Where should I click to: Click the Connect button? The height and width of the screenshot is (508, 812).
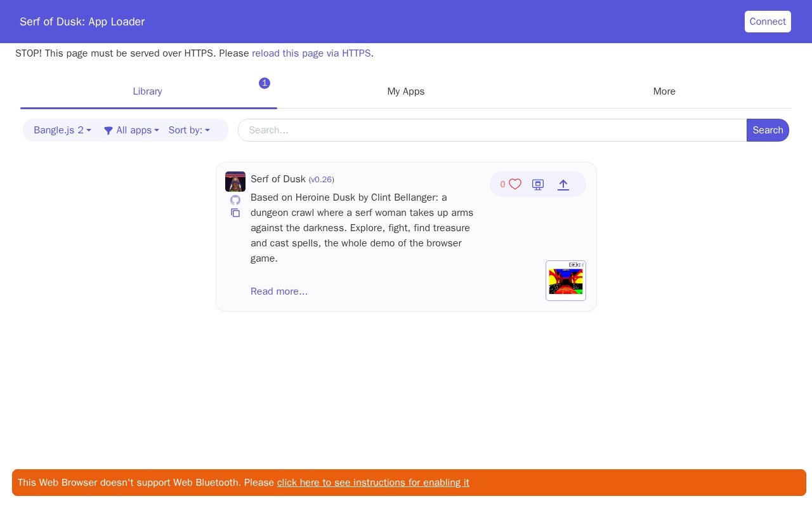click(768, 22)
